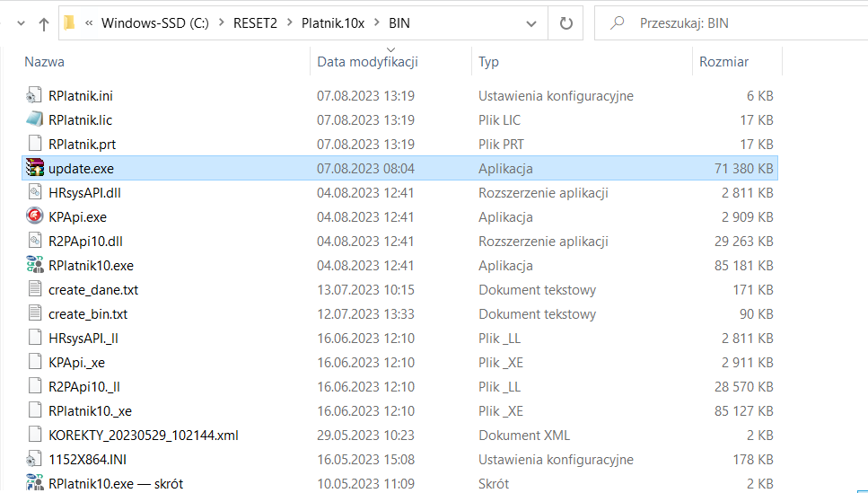Click the R2PApi10.dll file icon
The width and height of the screenshot is (868, 493).
34,241
